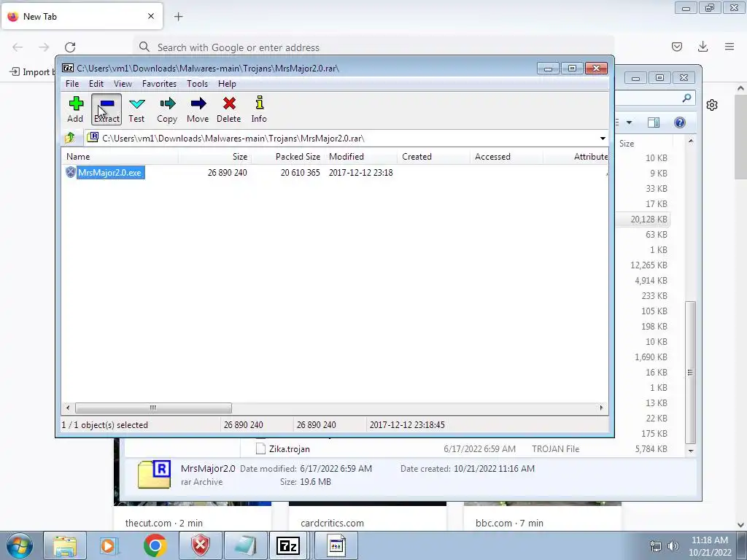Open Windows Media Player from taskbar

pyautogui.click(x=109, y=545)
